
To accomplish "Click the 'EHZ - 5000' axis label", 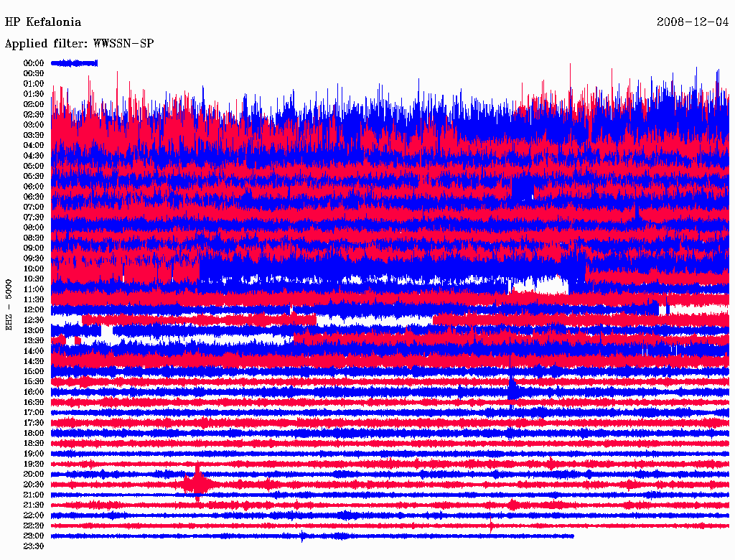I will pyautogui.click(x=9, y=305).
